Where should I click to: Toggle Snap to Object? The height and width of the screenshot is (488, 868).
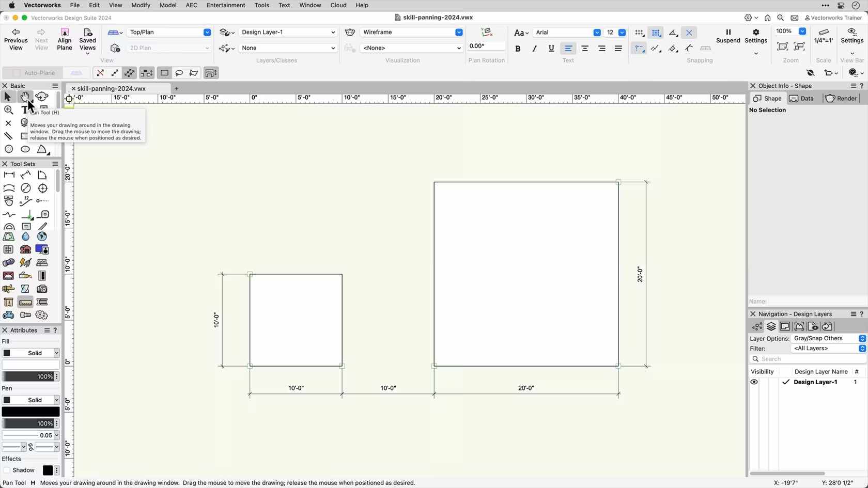(x=656, y=33)
